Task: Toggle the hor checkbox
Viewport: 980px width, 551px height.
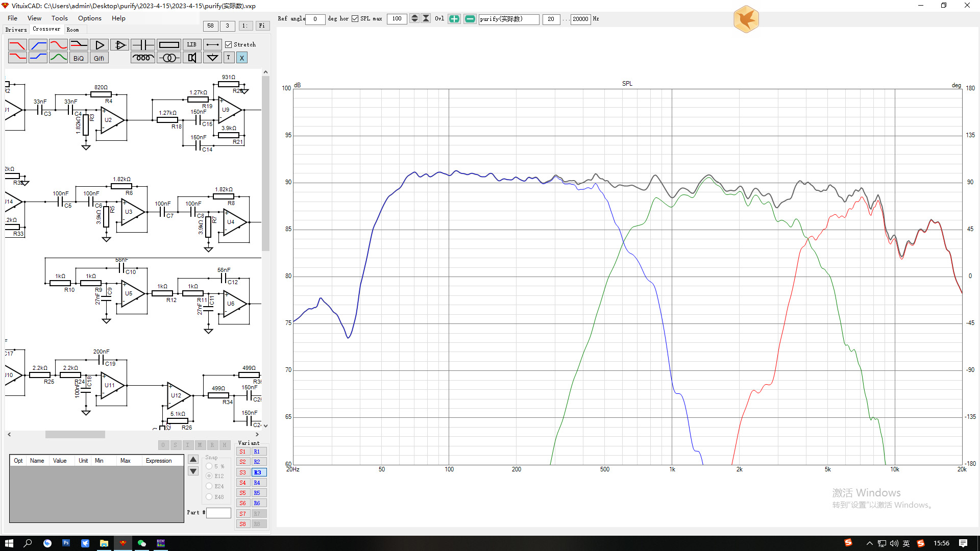Action: (355, 19)
